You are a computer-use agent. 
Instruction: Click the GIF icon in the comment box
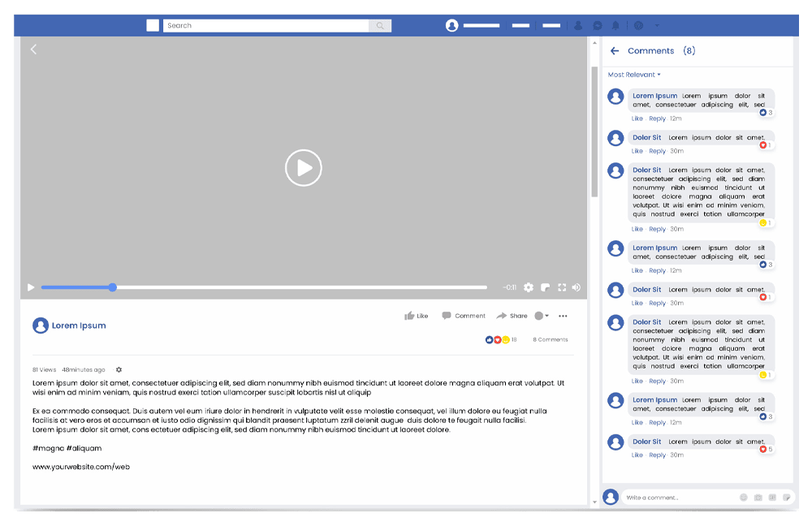773,498
